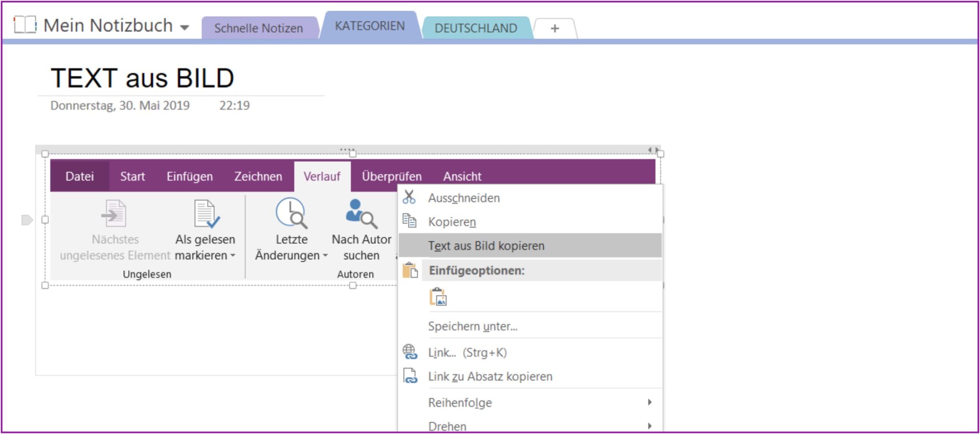Switch to the KATEGORIEN section tab

click(369, 25)
